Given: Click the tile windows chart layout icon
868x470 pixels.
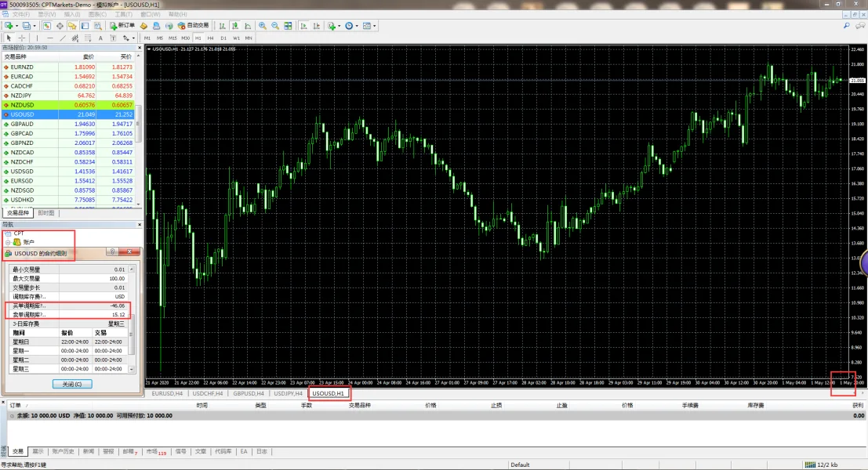Looking at the screenshot, I should pos(287,26).
